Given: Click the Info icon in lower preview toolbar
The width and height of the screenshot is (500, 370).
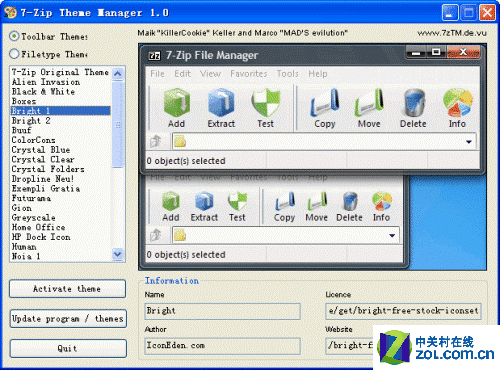Looking at the screenshot, I should pos(382,201).
